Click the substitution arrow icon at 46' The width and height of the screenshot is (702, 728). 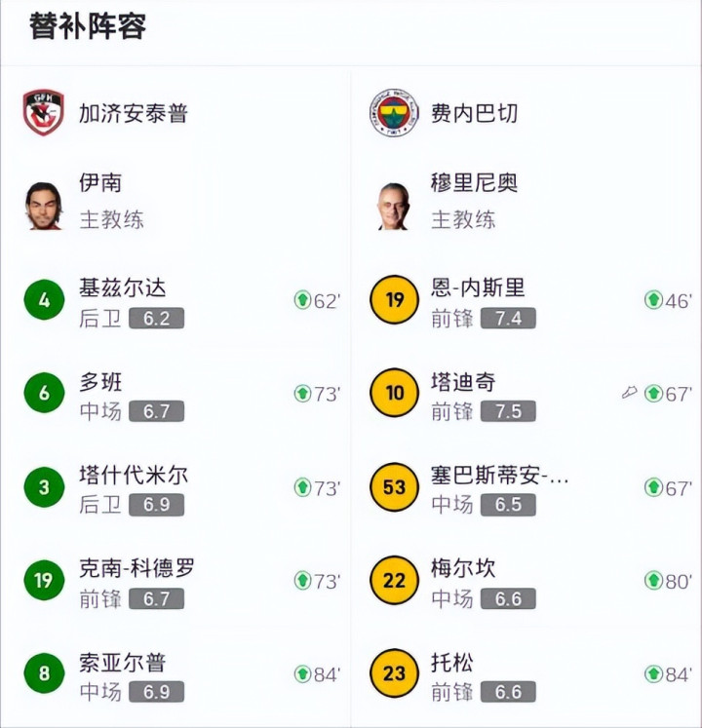pyautogui.click(x=653, y=300)
